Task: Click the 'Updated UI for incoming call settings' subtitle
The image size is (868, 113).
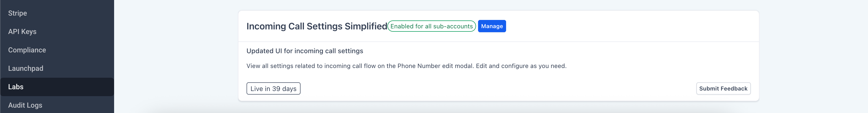Action: [x=305, y=51]
